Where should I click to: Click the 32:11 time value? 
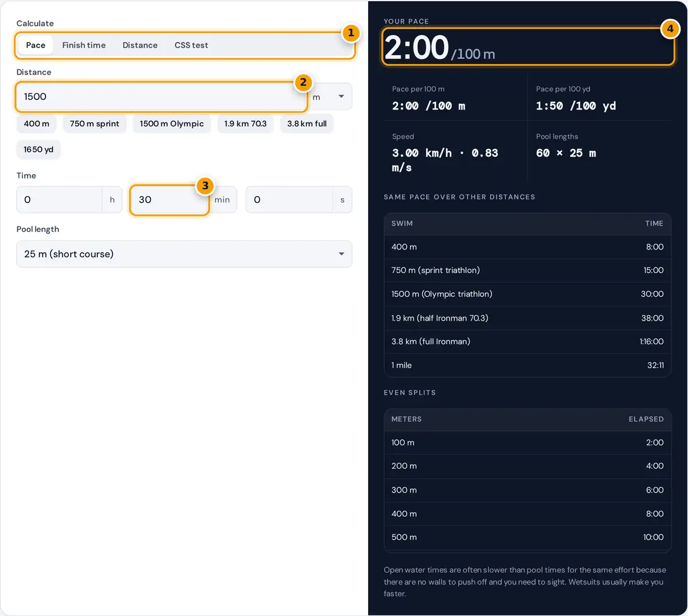pyautogui.click(x=655, y=365)
